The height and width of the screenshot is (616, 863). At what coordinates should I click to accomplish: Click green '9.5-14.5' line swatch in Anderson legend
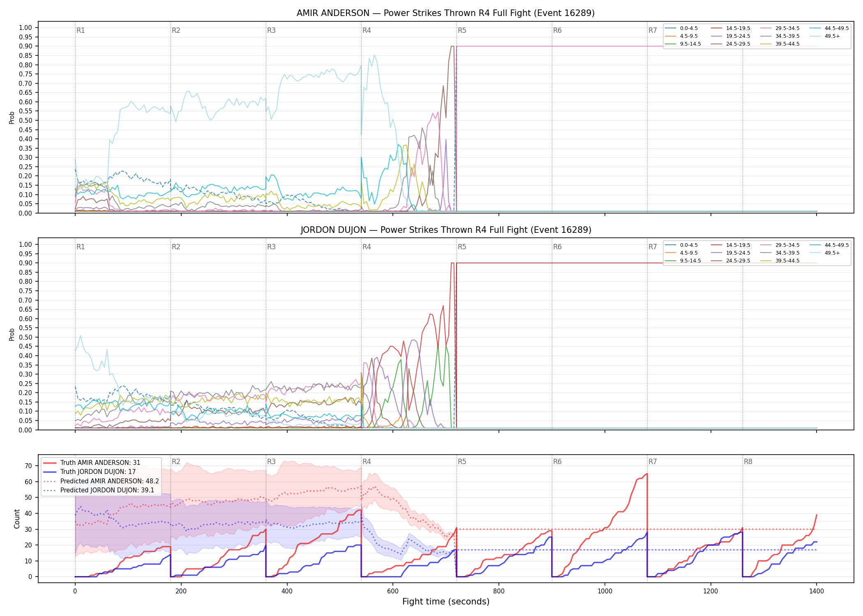pyautogui.click(x=670, y=44)
